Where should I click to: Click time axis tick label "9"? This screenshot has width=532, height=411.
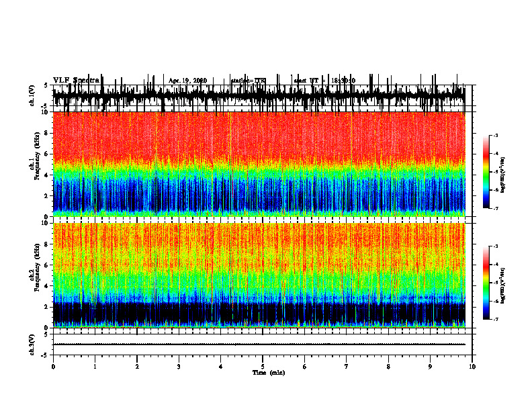(430, 367)
